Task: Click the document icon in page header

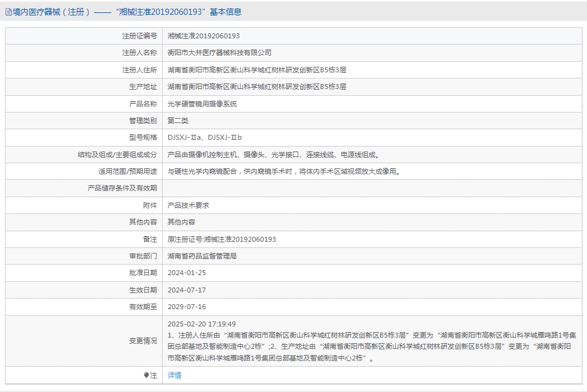Action: tap(8, 12)
